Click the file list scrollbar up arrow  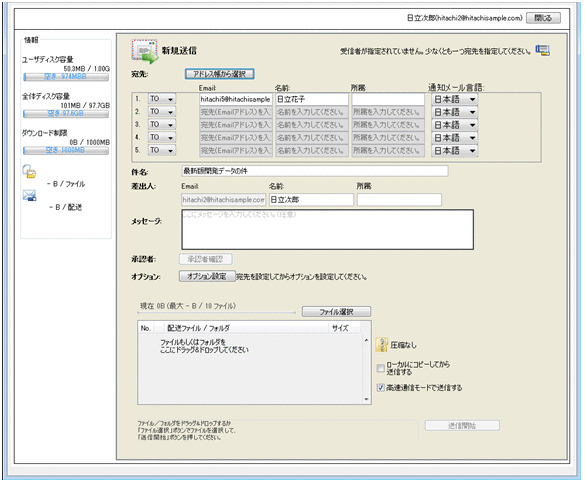point(366,340)
